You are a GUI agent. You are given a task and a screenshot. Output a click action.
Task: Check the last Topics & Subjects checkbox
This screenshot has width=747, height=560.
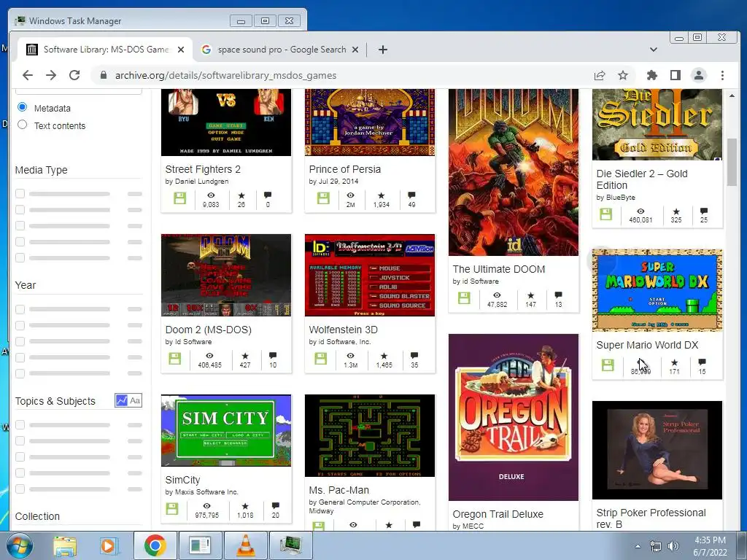tap(20, 489)
